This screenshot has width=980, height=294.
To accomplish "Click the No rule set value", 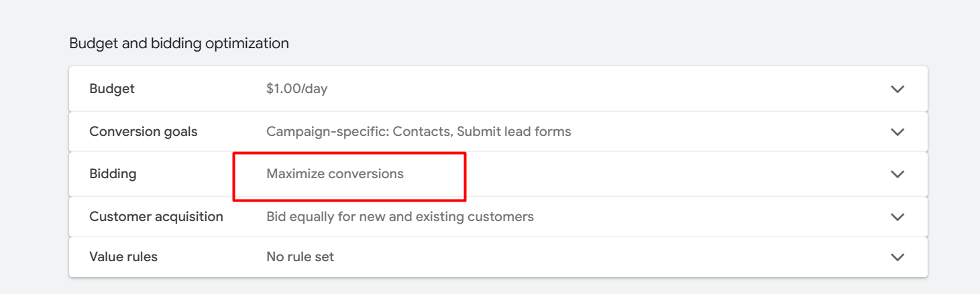I will (300, 257).
